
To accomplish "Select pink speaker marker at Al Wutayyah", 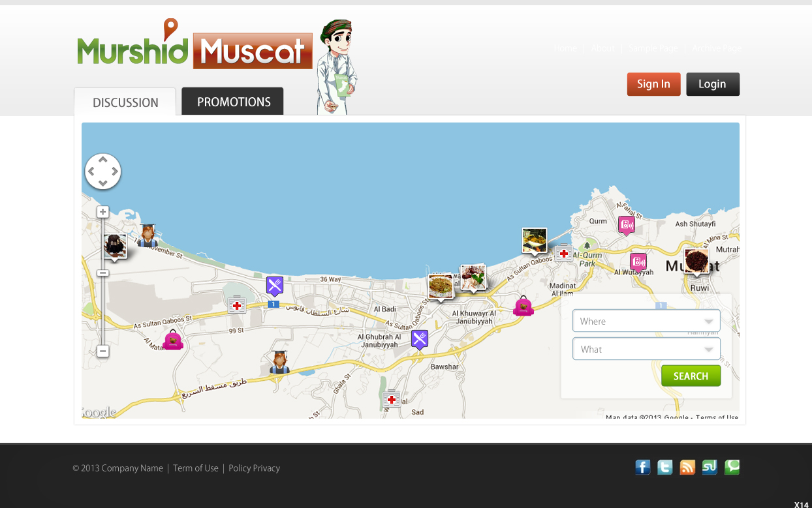I will click(638, 263).
